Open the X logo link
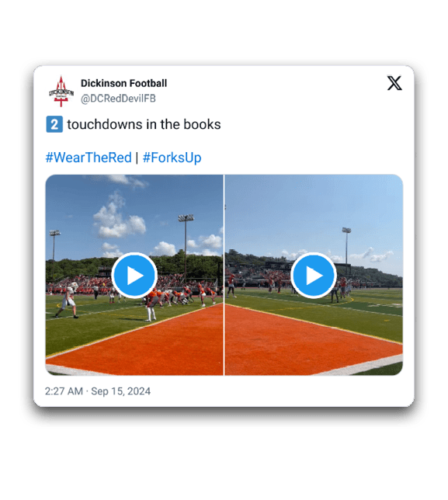This screenshot has height=500, width=448. 394,83
